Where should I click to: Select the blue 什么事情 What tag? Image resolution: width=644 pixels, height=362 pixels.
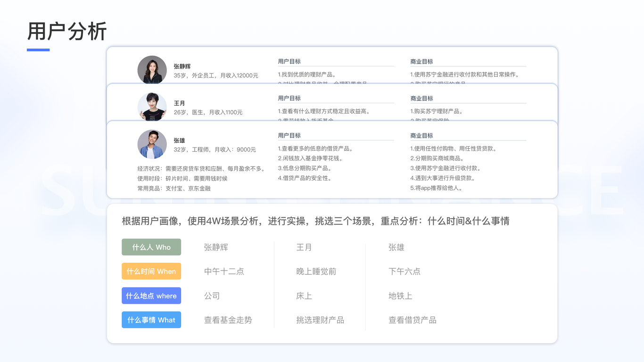click(x=151, y=320)
